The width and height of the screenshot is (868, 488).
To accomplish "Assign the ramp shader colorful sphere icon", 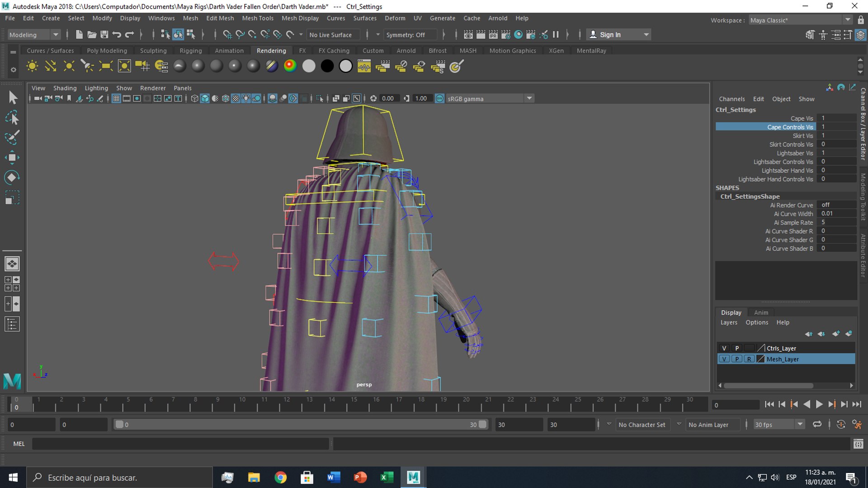I will [290, 66].
